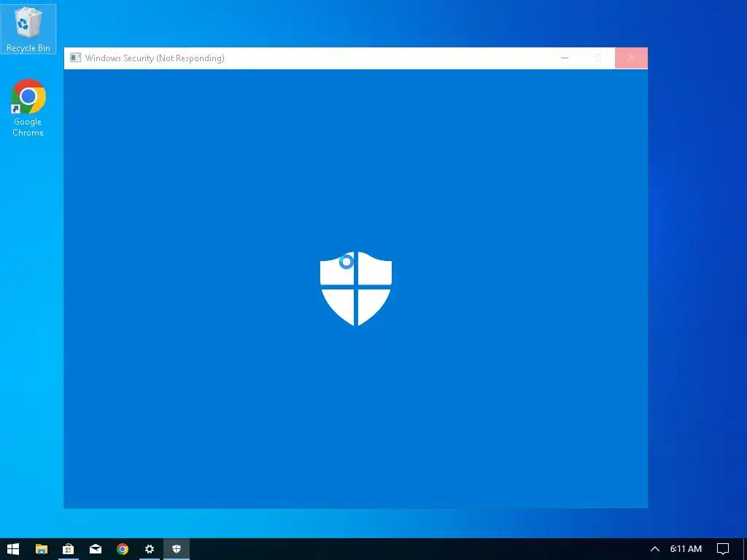Click the Windows Security (Not Responding) title text

pos(155,58)
